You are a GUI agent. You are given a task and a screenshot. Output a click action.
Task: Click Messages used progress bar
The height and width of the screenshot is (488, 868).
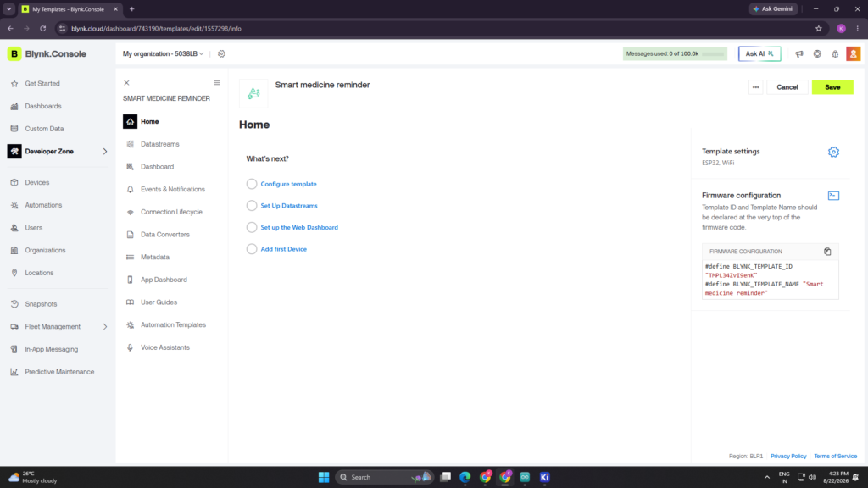(674, 53)
